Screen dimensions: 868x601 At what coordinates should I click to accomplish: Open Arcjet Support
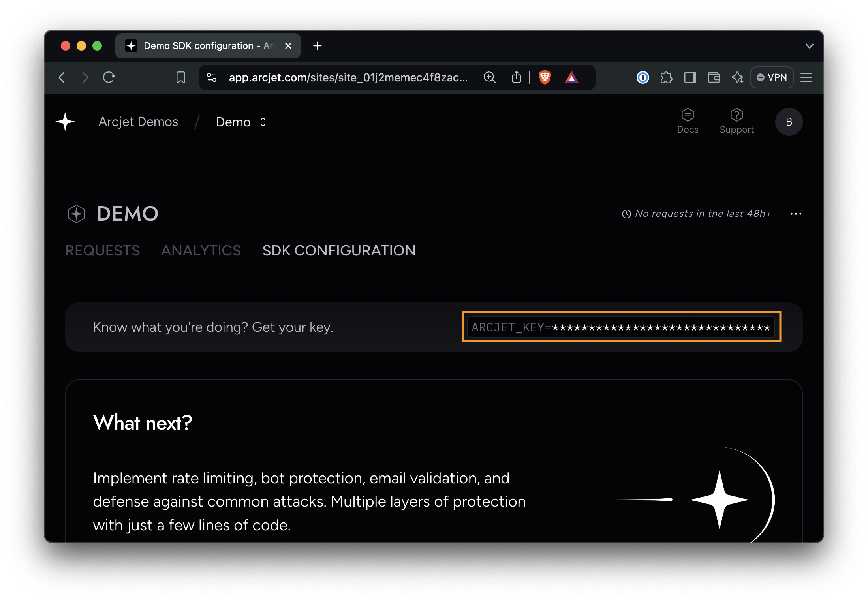[x=736, y=120]
